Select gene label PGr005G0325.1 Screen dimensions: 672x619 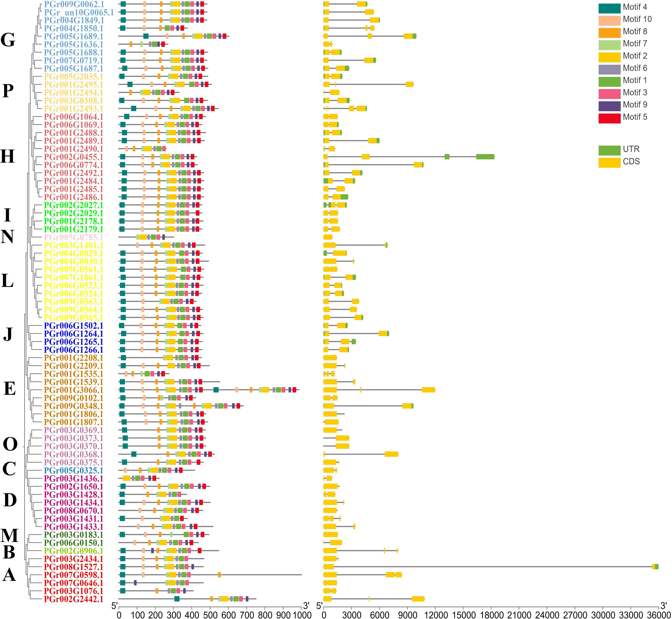(74, 471)
